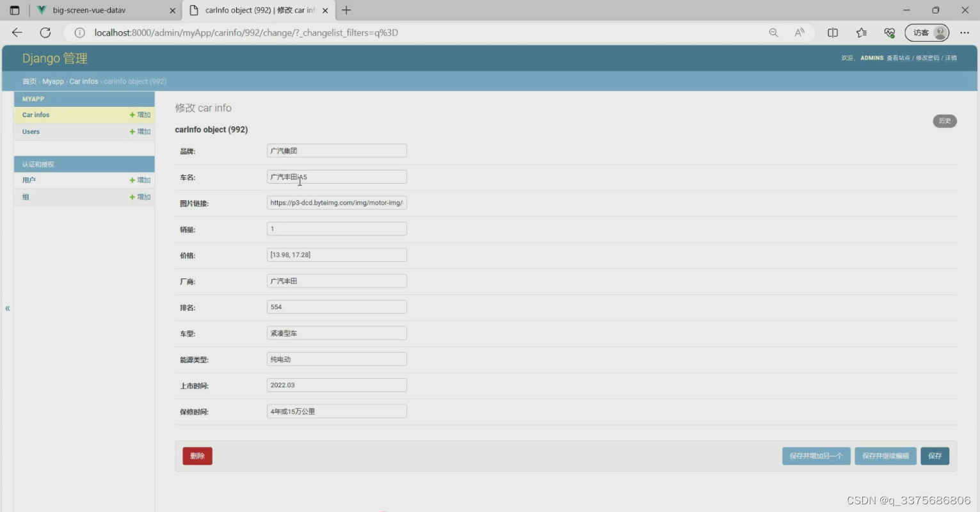
Task: Focus the 能源类型 input field
Action: tap(337, 359)
